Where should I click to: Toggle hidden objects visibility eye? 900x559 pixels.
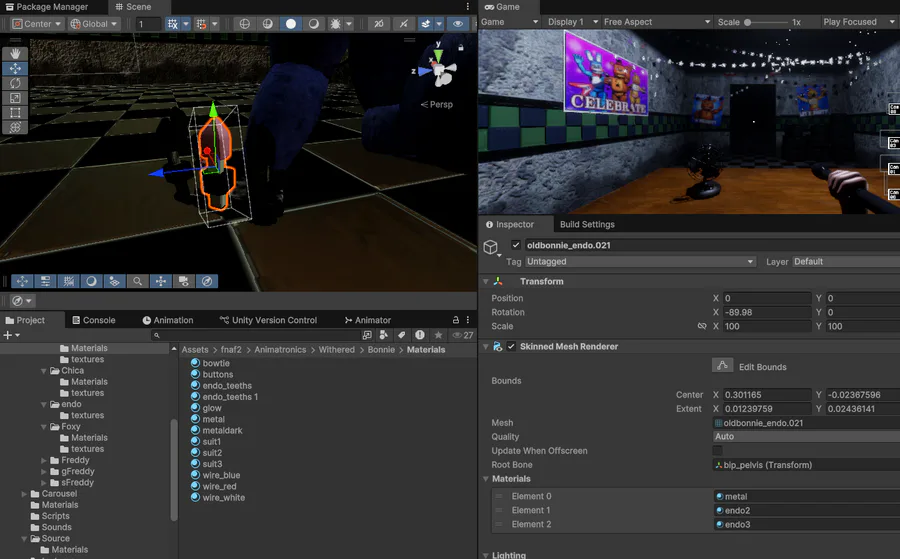457,24
